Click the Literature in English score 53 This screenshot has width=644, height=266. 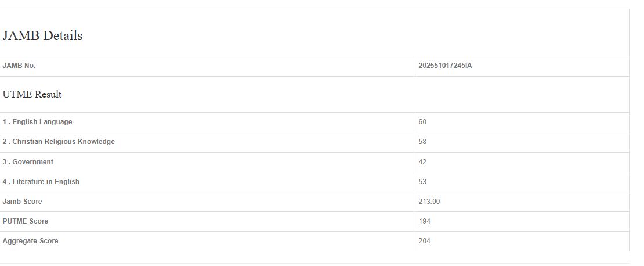click(422, 182)
